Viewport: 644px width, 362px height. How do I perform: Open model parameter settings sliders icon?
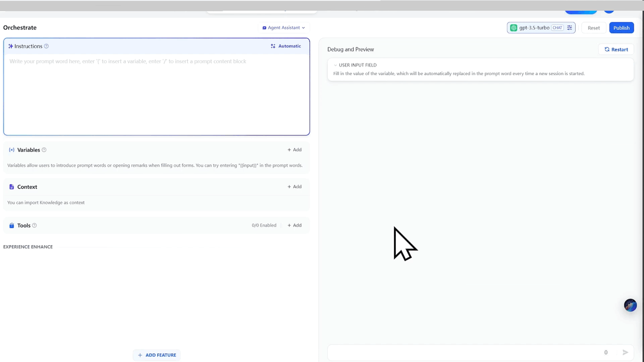pyautogui.click(x=569, y=28)
